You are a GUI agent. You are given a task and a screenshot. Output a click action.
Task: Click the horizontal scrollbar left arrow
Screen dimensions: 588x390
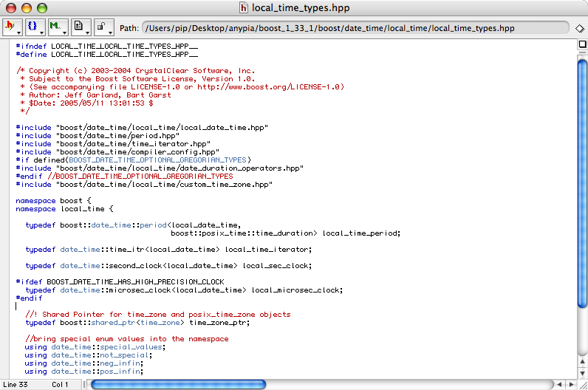[x=559, y=384]
